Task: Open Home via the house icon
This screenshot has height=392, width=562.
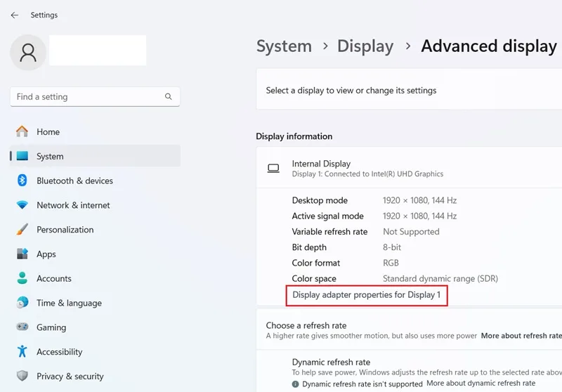Action: [x=22, y=131]
